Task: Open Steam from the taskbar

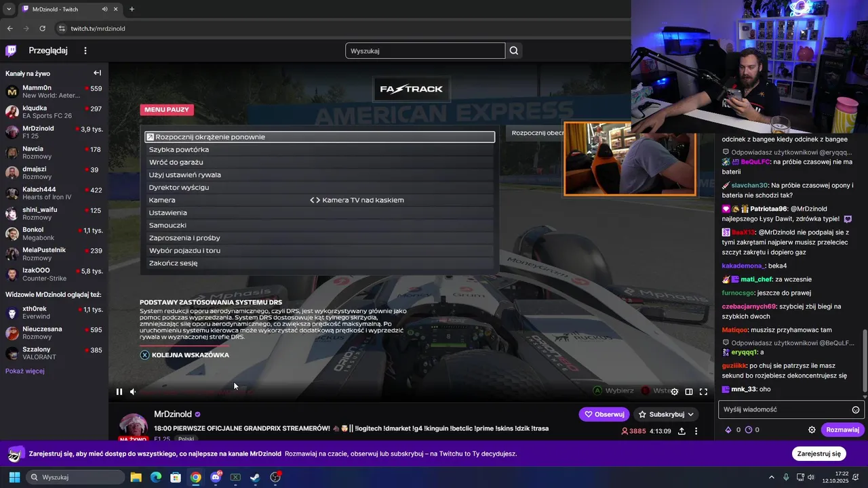Action: point(255,477)
